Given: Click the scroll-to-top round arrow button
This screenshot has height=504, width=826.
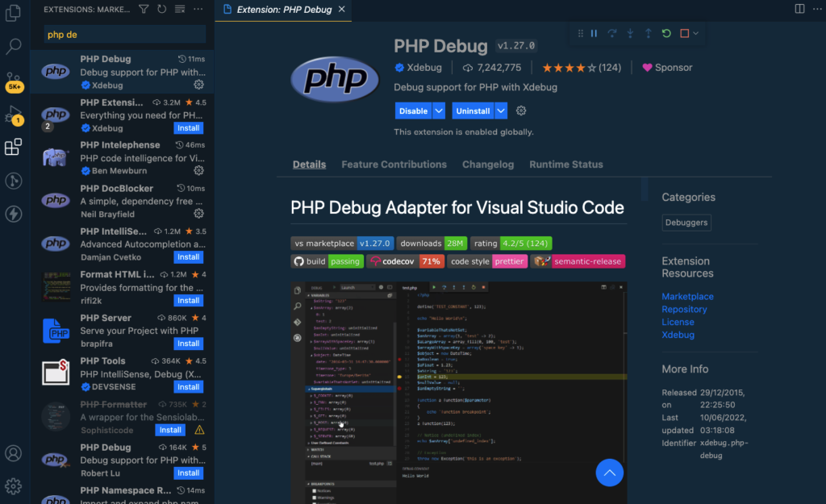Looking at the screenshot, I should 610,473.
